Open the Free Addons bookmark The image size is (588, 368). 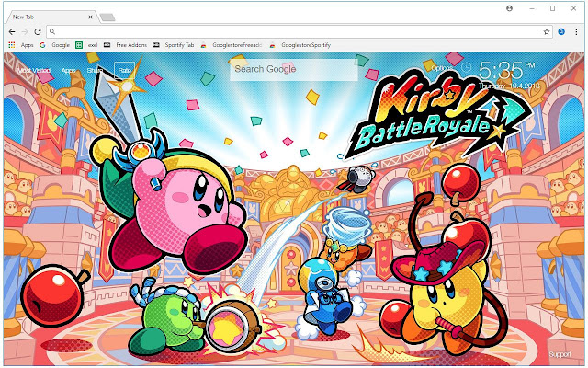coord(125,45)
